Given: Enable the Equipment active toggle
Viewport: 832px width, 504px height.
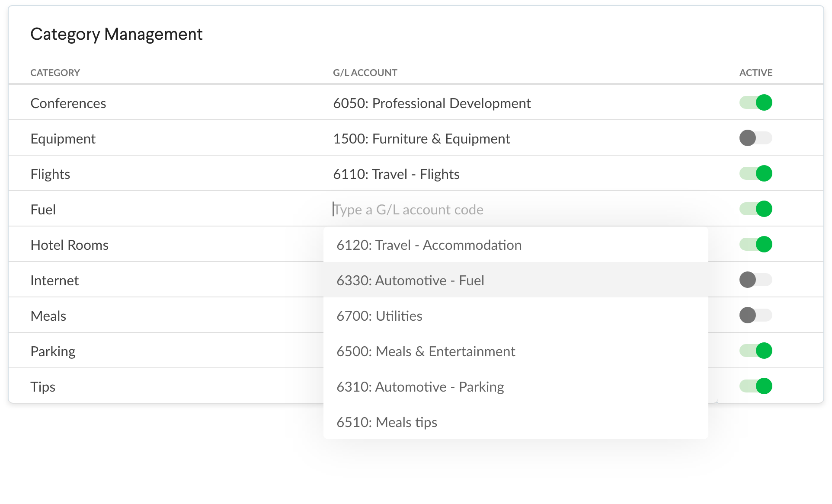Looking at the screenshot, I should coord(755,138).
